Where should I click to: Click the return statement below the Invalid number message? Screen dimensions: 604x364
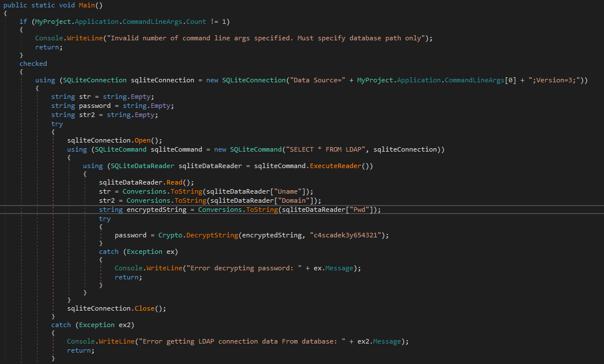click(x=47, y=47)
